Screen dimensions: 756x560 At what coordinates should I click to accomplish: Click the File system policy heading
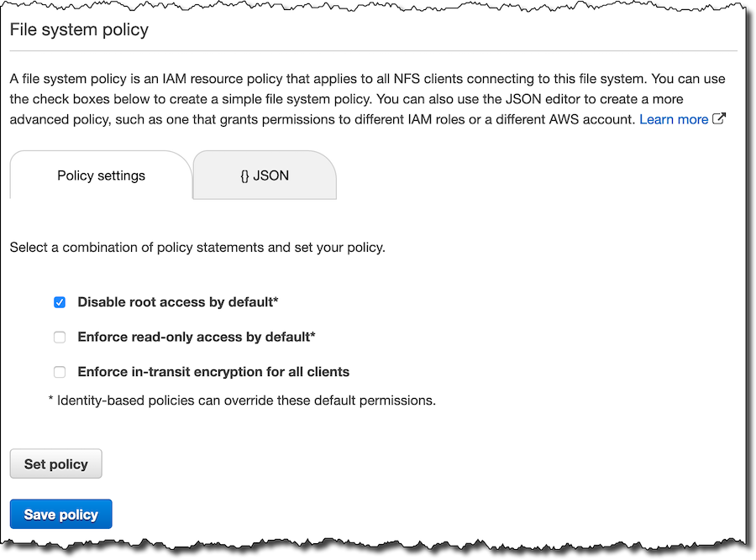[x=79, y=30]
